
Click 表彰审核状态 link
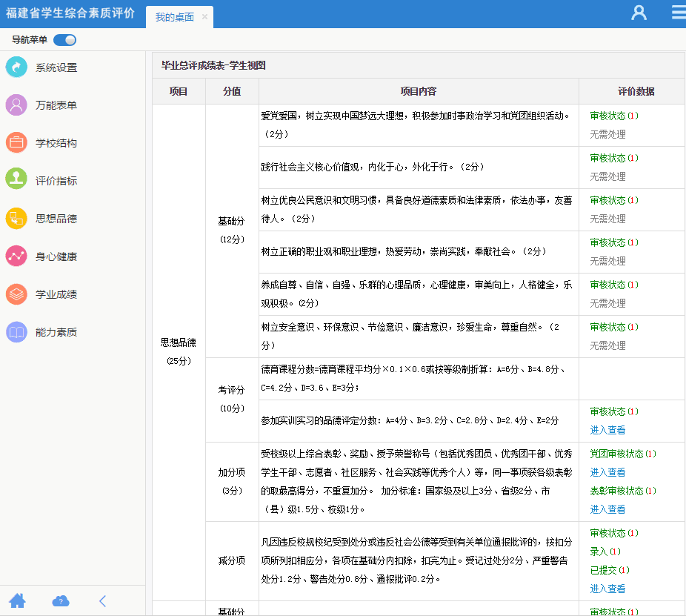(623, 491)
